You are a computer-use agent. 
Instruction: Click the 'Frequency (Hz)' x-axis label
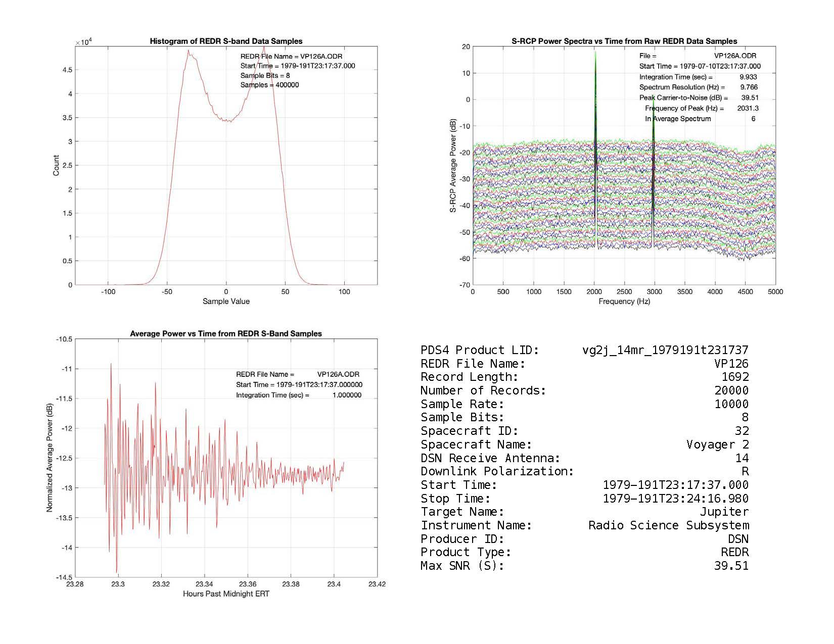pos(624,302)
